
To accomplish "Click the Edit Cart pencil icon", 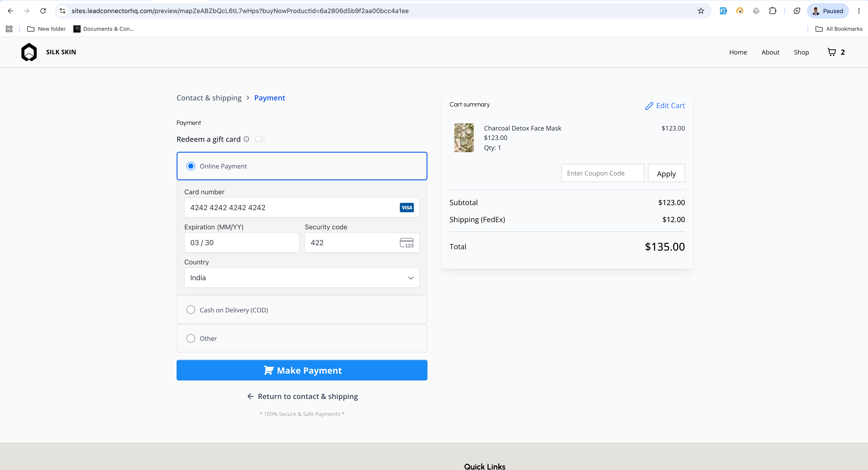I will (x=649, y=106).
